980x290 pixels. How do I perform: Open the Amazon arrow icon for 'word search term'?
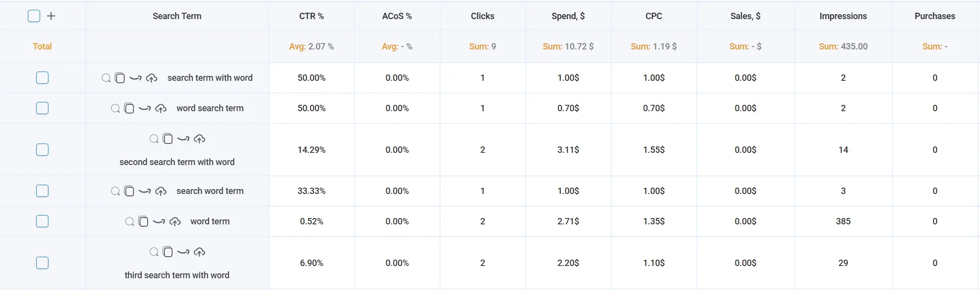144,108
